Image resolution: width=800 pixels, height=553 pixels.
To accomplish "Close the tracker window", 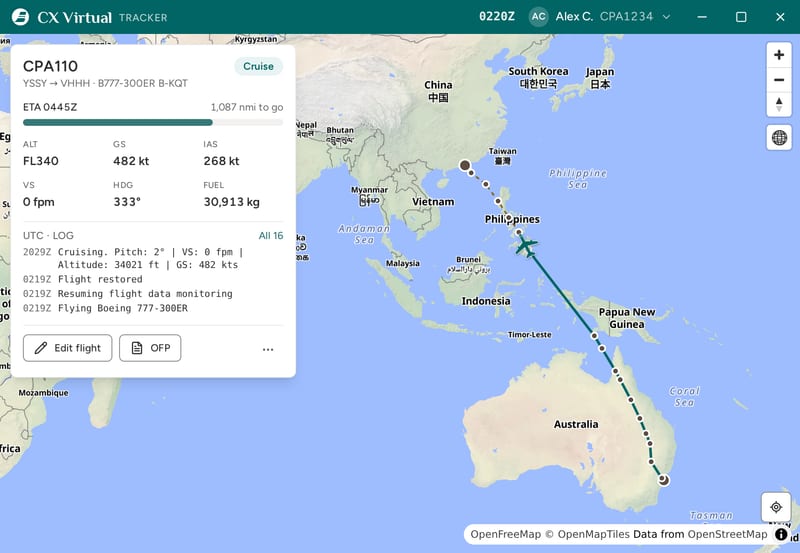I will [780, 17].
